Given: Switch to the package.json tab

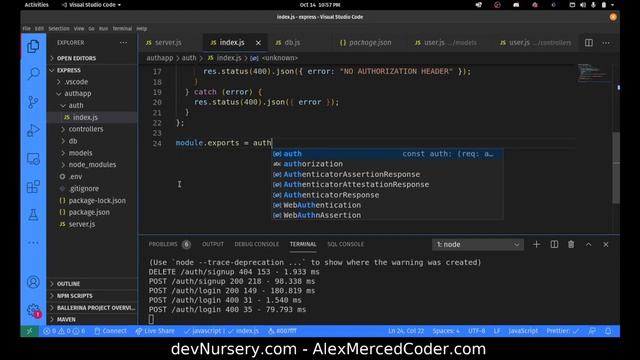Looking at the screenshot, I should 369,42.
